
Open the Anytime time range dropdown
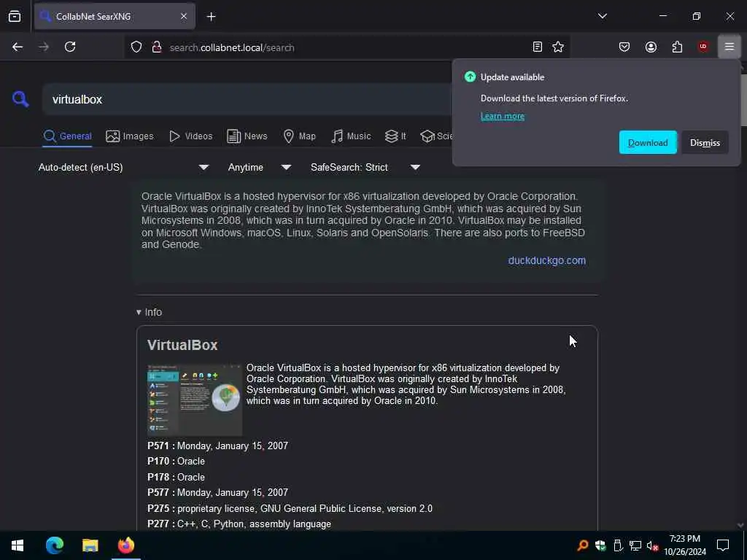259,167
